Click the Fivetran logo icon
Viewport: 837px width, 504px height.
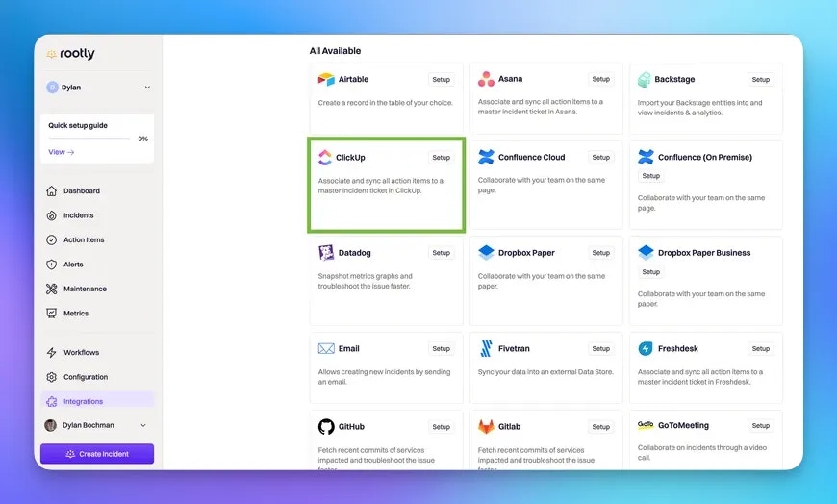click(486, 348)
